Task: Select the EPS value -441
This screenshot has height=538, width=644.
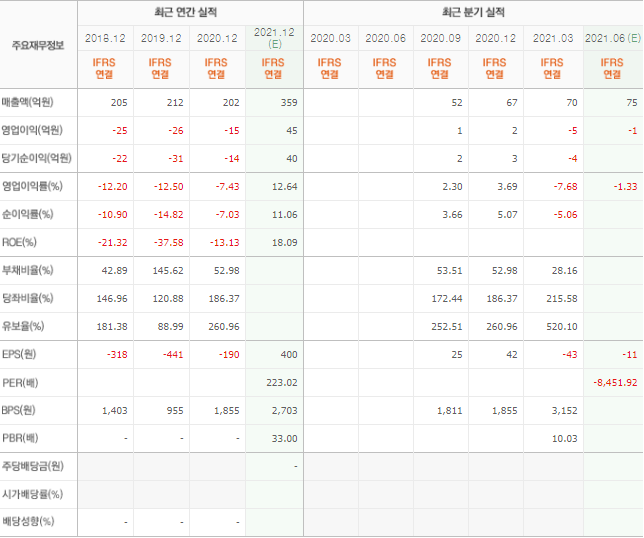Action: [x=173, y=354]
